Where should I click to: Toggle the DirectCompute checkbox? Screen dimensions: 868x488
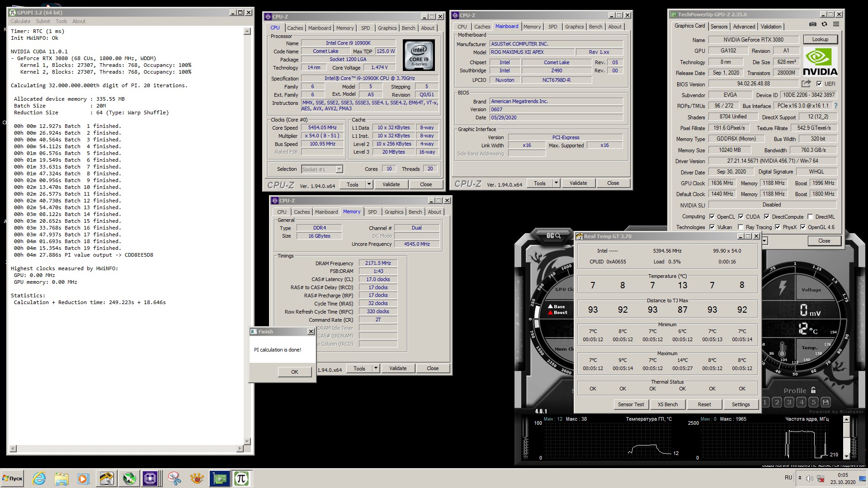(x=767, y=217)
